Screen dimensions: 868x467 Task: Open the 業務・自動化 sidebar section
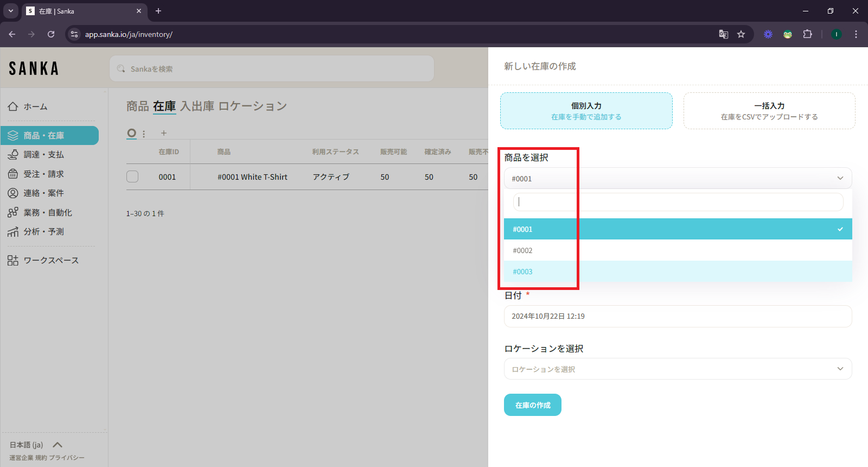click(x=47, y=213)
